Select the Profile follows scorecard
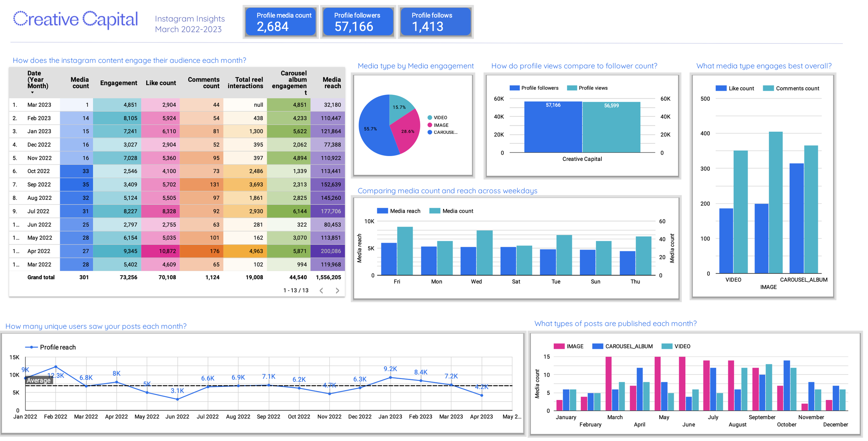 (x=435, y=22)
